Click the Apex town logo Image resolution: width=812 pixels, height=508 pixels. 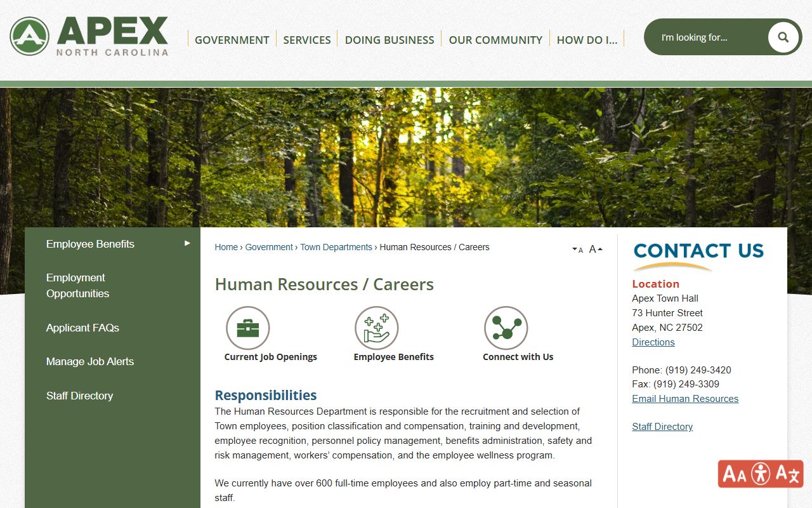coord(89,36)
